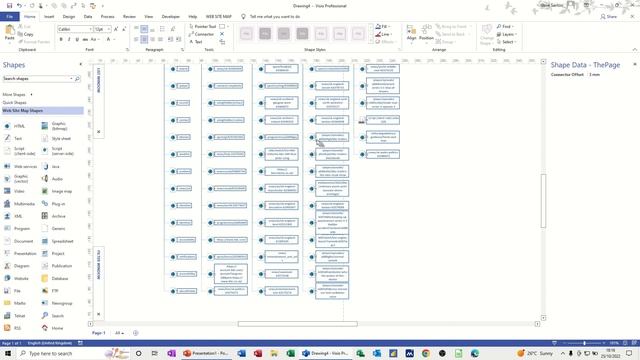640x360 pixels.
Task: Activate the Pointer Tool
Action: (203, 27)
